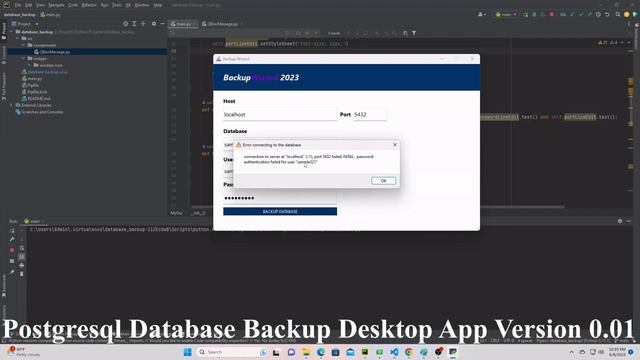Select main.py in the project tree
The height and width of the screenshot is (360, 640).
click(32, 78)
